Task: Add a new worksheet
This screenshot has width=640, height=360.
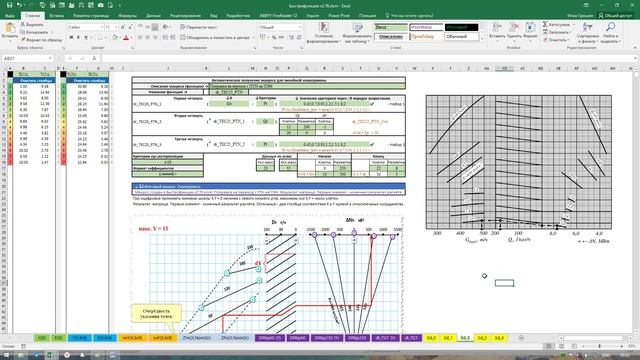Action: [521, 338]
